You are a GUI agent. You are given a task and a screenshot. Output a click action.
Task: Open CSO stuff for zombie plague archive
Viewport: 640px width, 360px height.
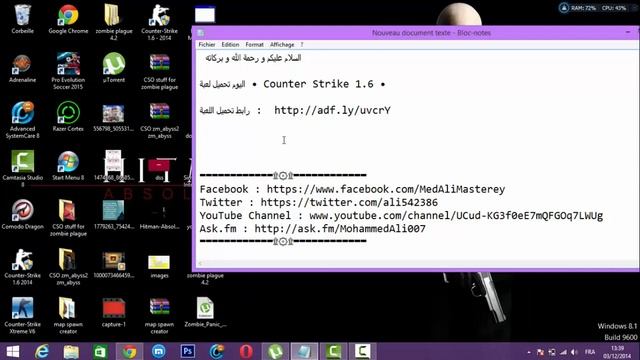pyautogui.click(x=159, y=71)
